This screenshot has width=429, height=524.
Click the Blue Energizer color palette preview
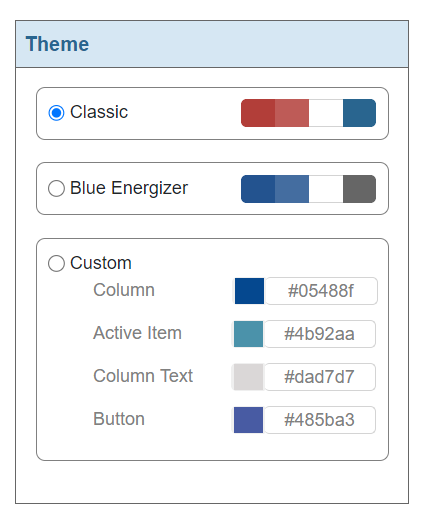click(308, 189)
